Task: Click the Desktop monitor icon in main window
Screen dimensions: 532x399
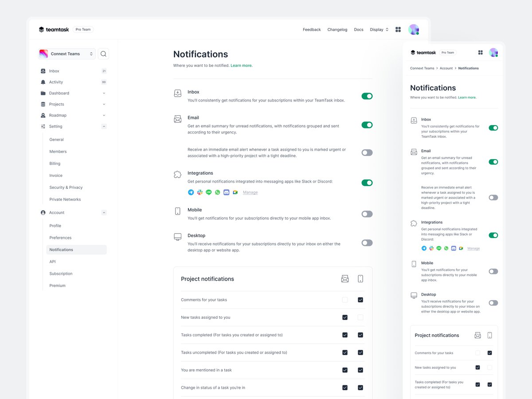Action: (178, 237)
